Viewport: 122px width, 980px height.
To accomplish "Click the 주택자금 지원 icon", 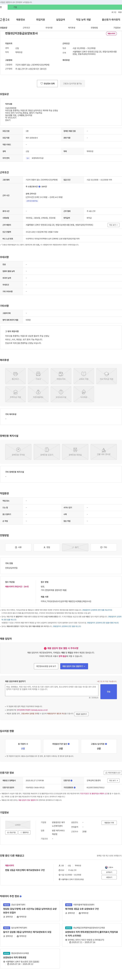I will coord(16,394).
